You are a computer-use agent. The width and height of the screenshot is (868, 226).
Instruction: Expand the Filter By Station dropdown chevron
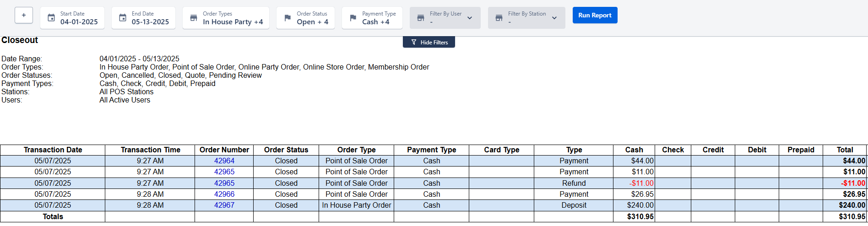(x=554, y=18)
